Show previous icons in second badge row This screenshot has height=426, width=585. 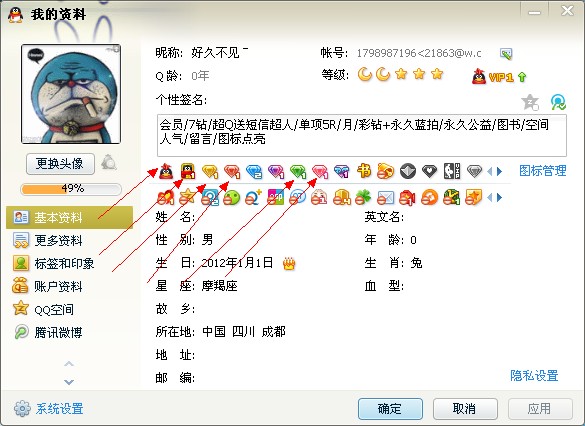tap(490, 197)
